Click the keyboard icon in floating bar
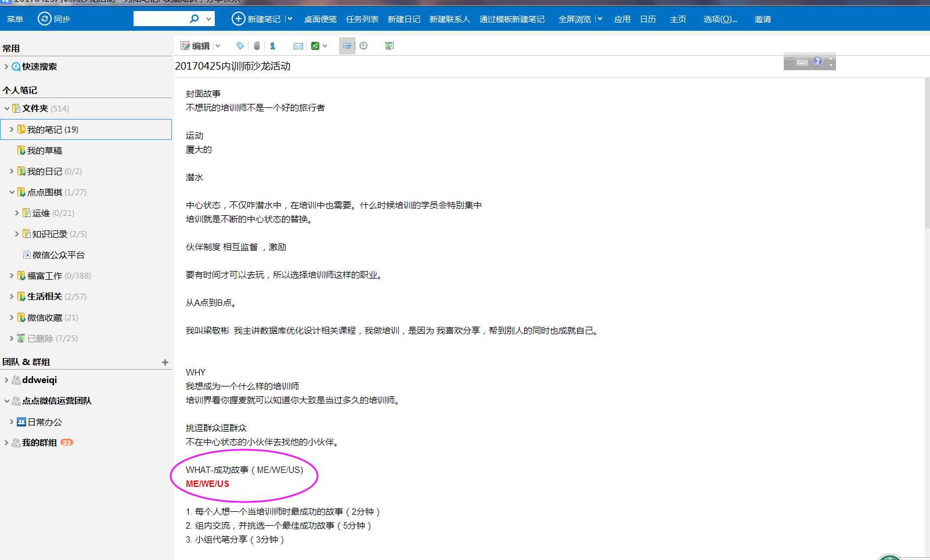The image size is (930, 560). (802, 62)
